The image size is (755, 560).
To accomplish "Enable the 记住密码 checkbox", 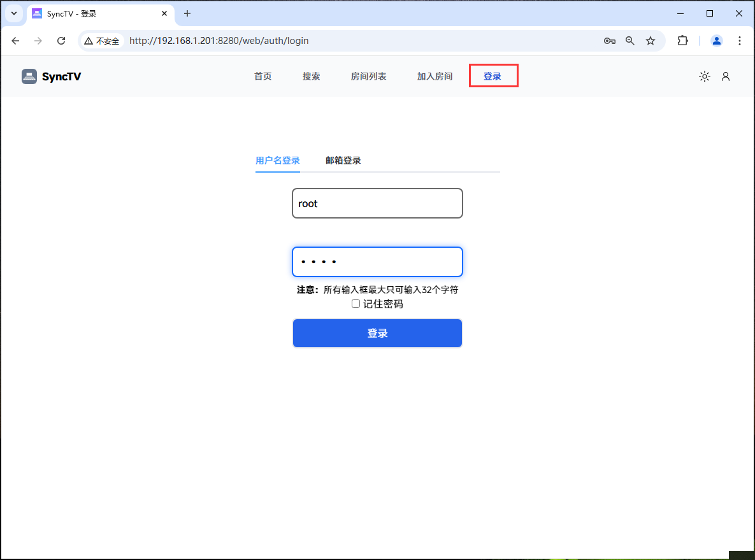I will point(356,303).
